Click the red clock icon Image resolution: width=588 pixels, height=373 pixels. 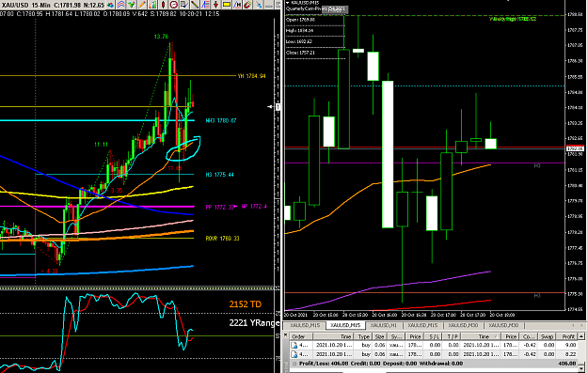tap(174, 5)
